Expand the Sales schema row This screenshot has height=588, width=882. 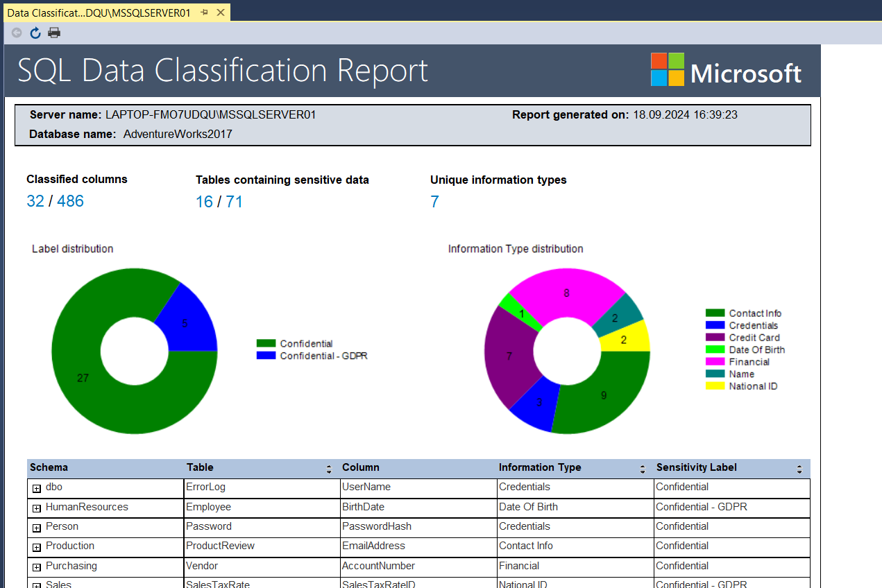pyautogui.click(x=37, y=585)
